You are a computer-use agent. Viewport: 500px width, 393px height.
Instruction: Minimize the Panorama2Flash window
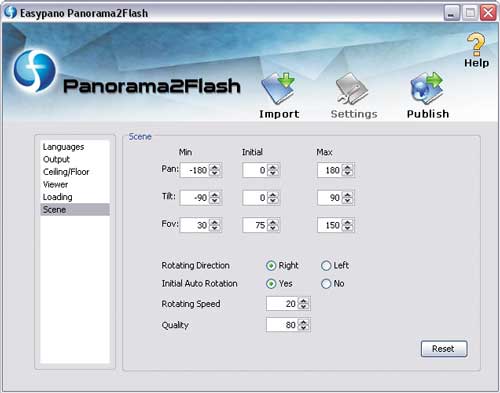452,13
